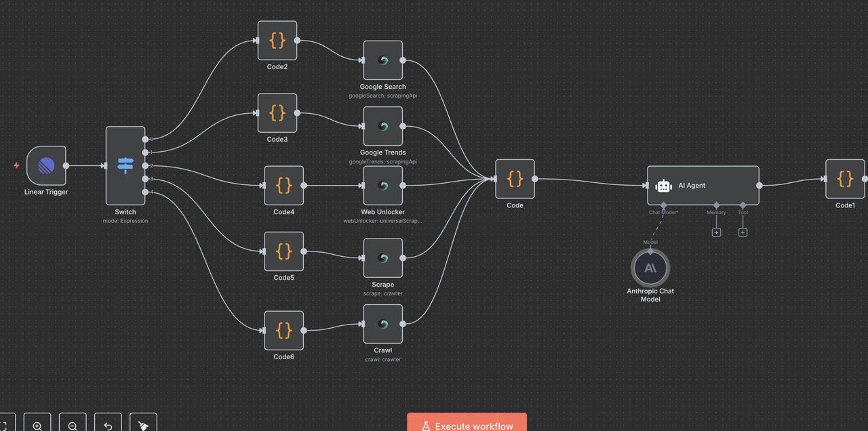
Task: Open the Crawl node
Action: (x=383, y=324)
